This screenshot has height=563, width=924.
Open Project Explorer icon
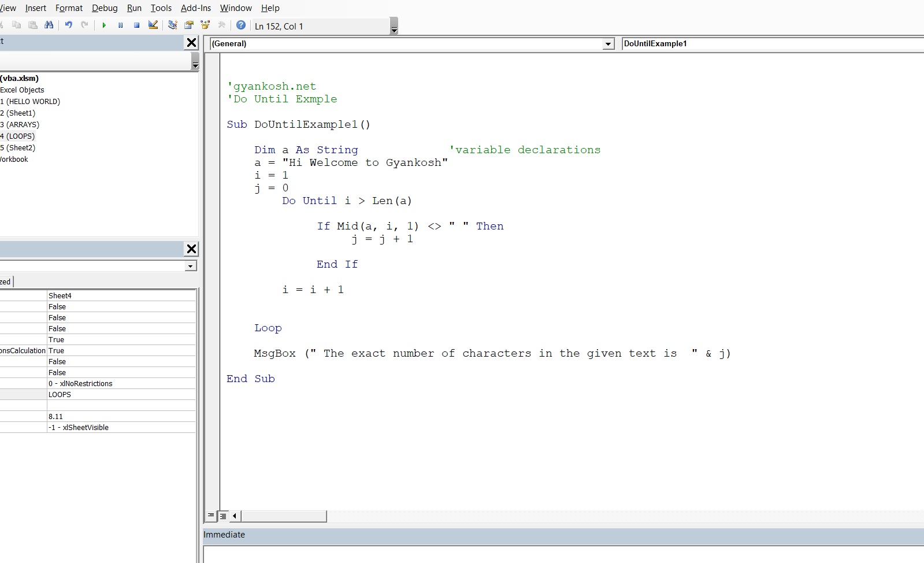click(x=172, y=25)
